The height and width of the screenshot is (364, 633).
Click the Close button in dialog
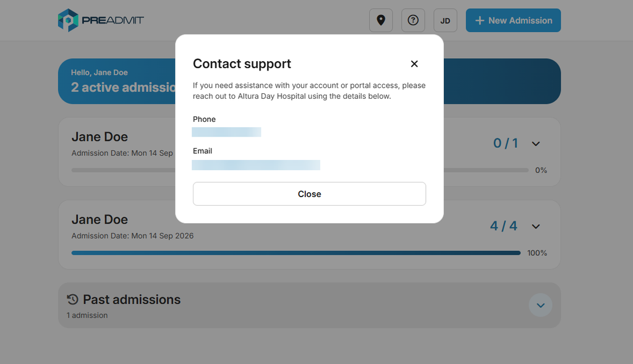click(x=309, y=193)
